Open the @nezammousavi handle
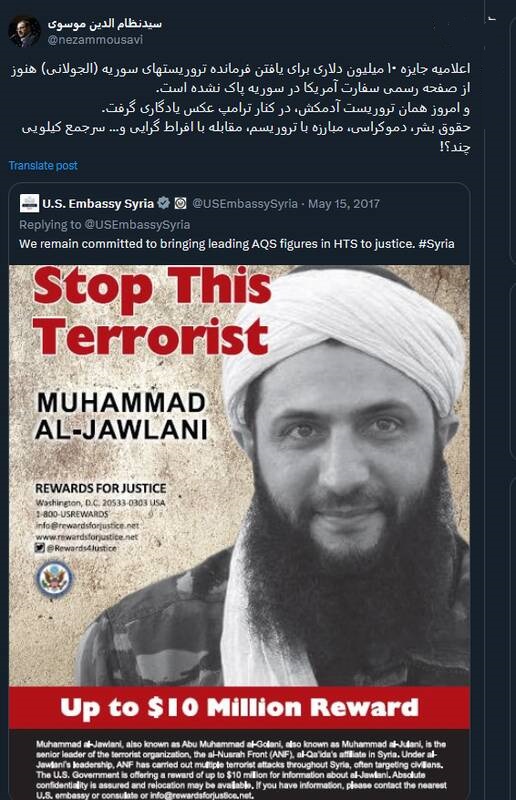This screenshot has width=516, height=800. [x=95, y=40]
